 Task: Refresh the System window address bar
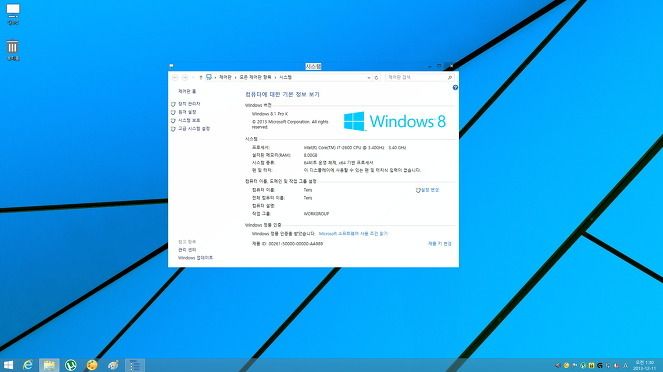pos(376,78)
